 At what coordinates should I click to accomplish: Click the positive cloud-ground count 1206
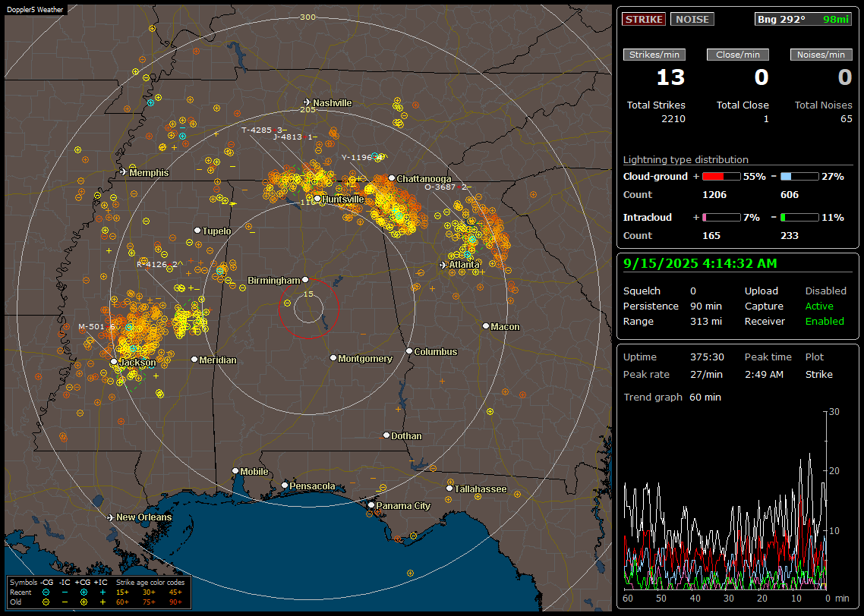click(x=714, y=195)
